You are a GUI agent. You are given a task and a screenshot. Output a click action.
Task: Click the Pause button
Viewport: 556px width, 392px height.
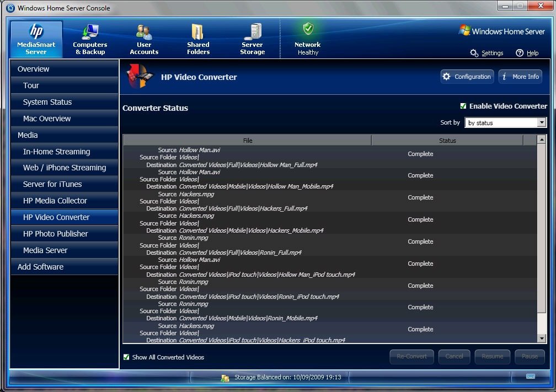pos(530,357)
